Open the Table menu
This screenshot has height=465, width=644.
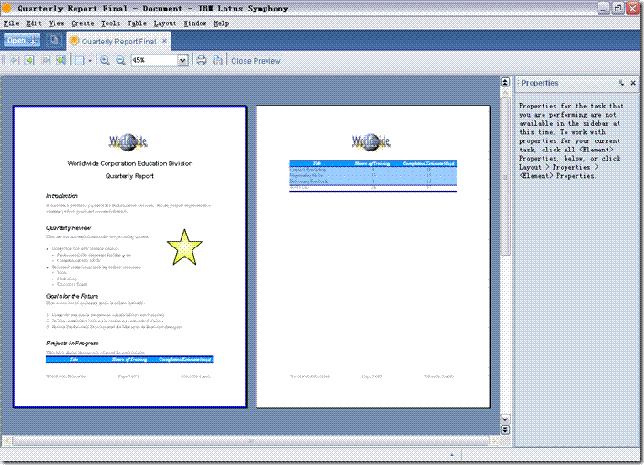(x=136, y=22)
